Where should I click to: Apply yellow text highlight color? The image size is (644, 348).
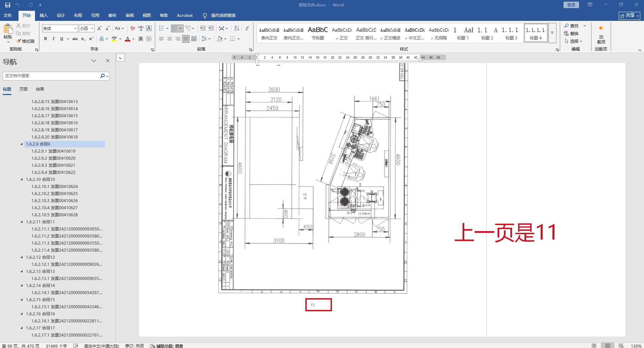click(114, 39)
